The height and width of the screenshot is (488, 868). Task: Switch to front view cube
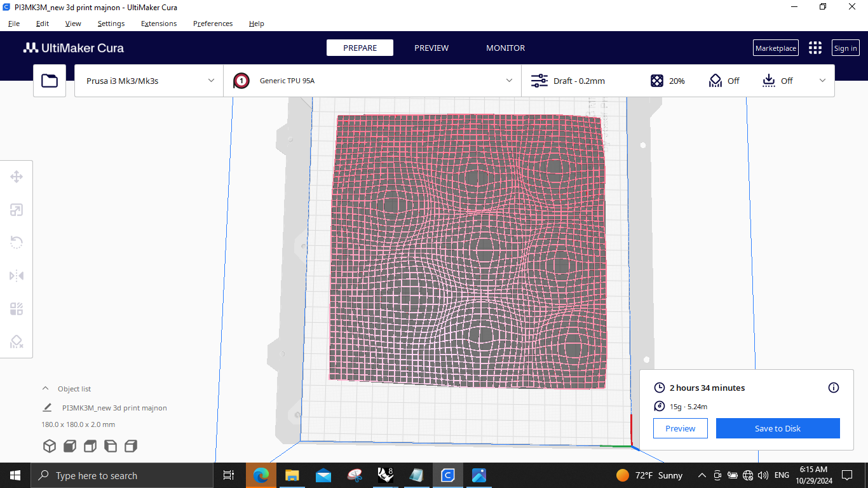[x=70, y=446]
